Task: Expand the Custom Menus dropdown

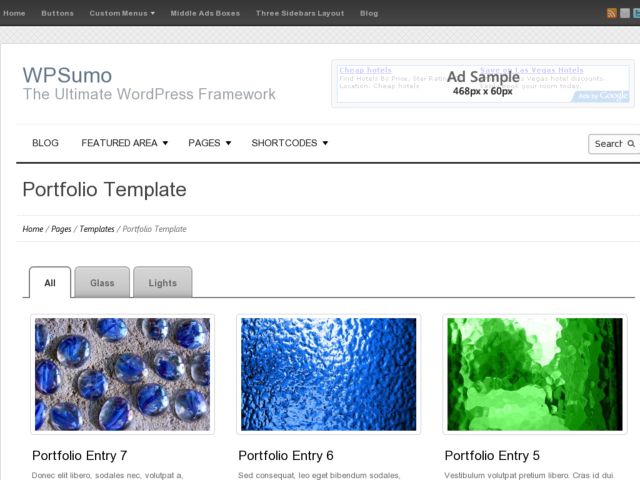Action: [x=122, y=13]
